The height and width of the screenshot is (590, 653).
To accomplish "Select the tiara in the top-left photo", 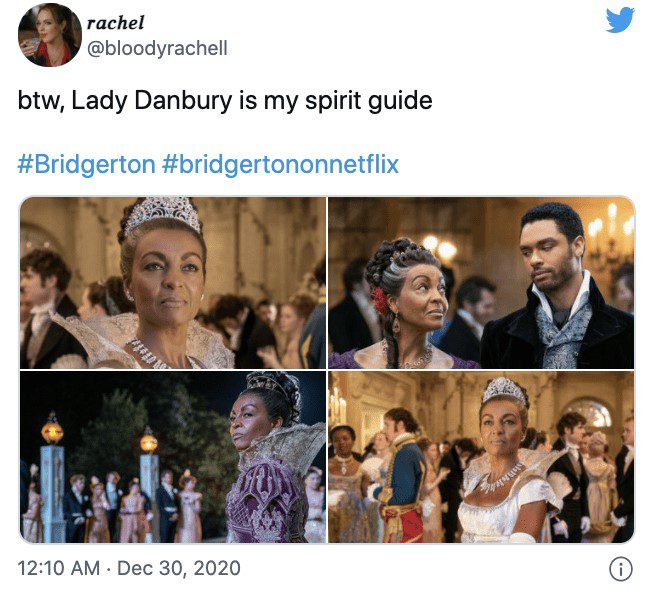I will coord(163,214).
